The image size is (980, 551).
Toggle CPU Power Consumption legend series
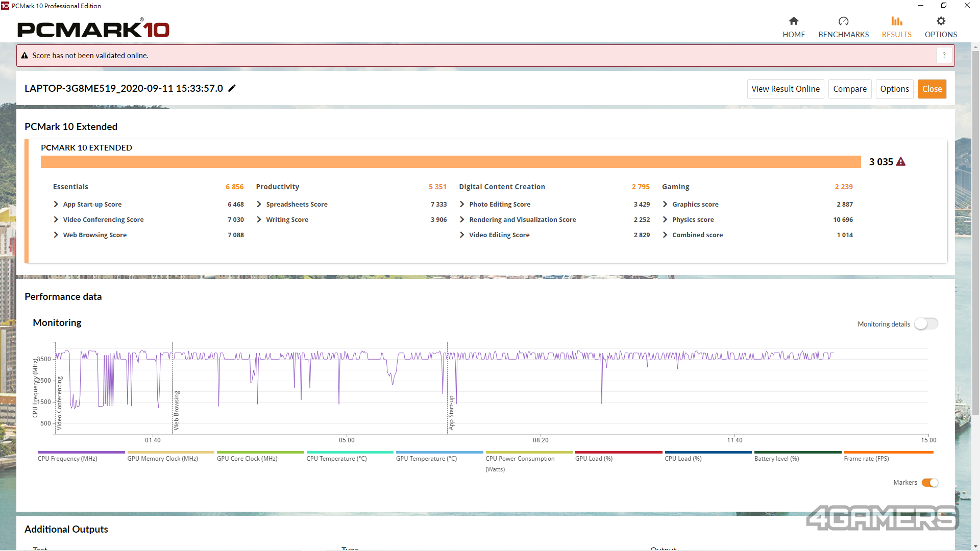tap(529, 462)
